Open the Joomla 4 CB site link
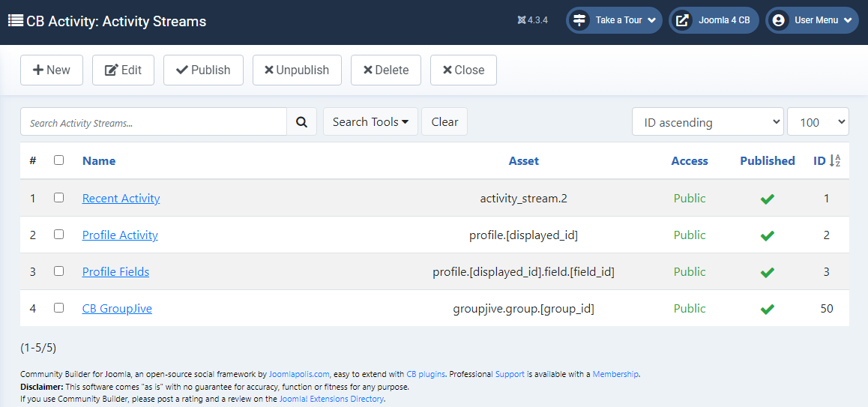 point(714,20)
